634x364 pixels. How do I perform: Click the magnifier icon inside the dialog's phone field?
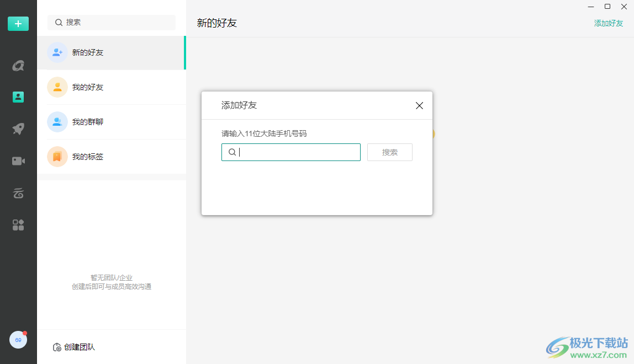[232, 152]
